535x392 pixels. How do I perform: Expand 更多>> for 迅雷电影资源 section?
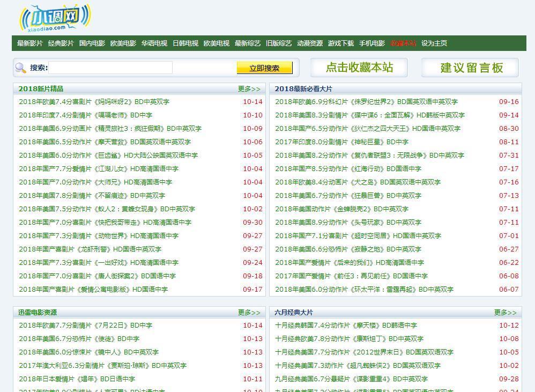click(249, 313)
